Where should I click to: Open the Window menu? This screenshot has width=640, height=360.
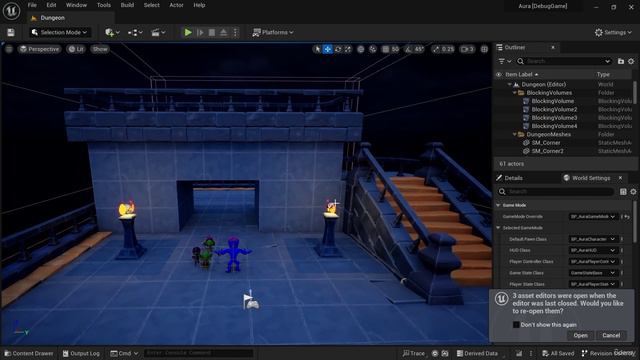76,5
